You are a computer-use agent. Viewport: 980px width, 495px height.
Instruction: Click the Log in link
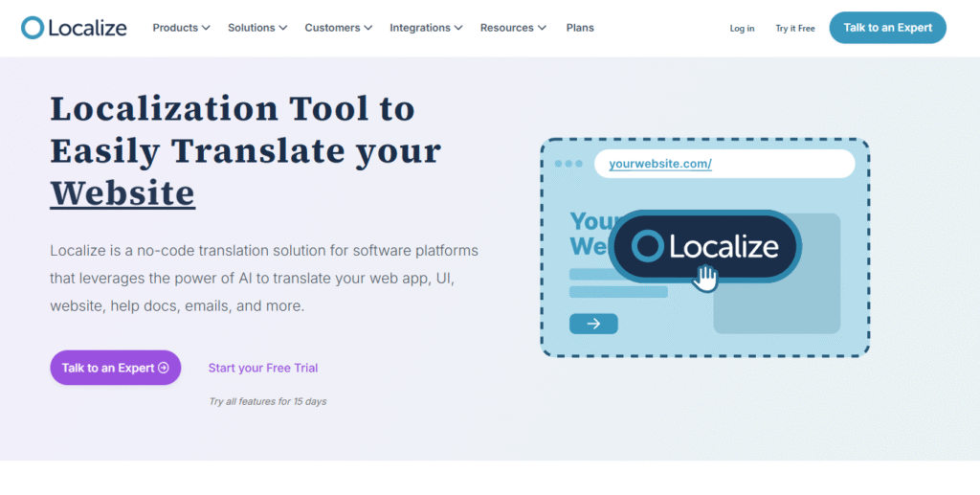[x=742, y=29]
